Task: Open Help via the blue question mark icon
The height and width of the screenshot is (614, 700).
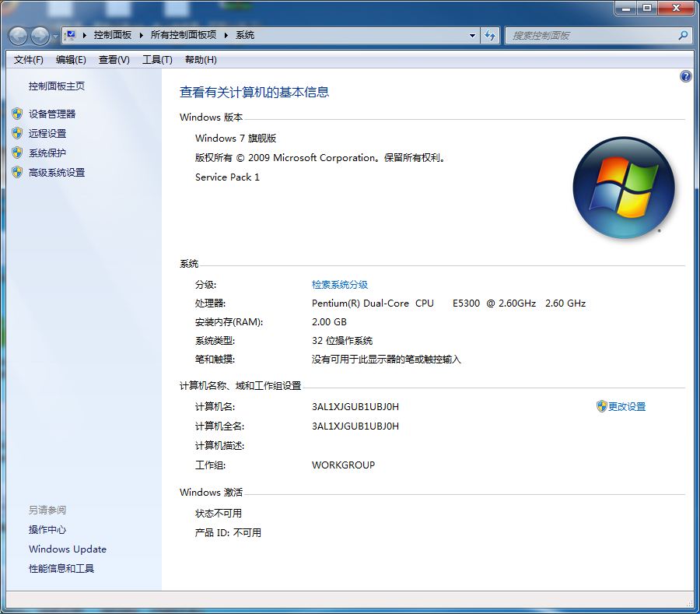Action: tap(685, 76)
